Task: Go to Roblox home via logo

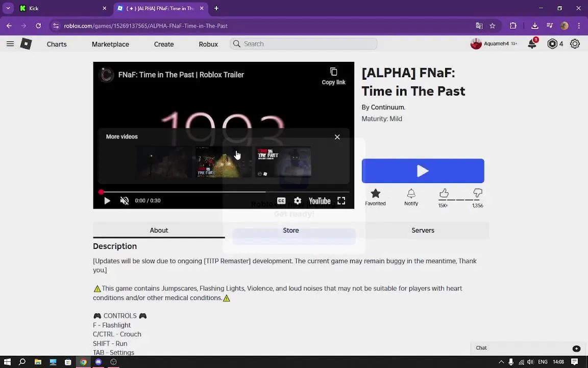Action: [26, 44]
